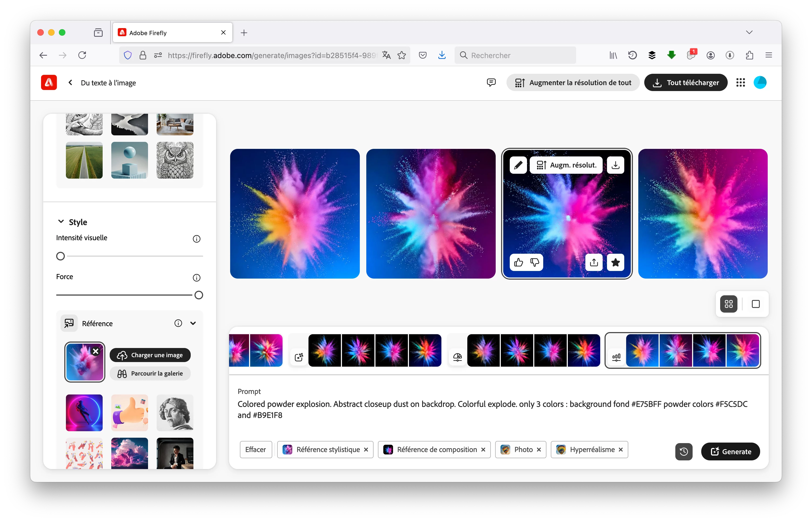Open Adobe apps grid icon

(740, 82)
